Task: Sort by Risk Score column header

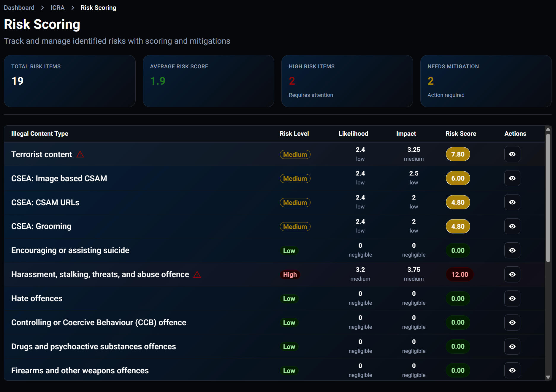Action: [x=461, y=134]
